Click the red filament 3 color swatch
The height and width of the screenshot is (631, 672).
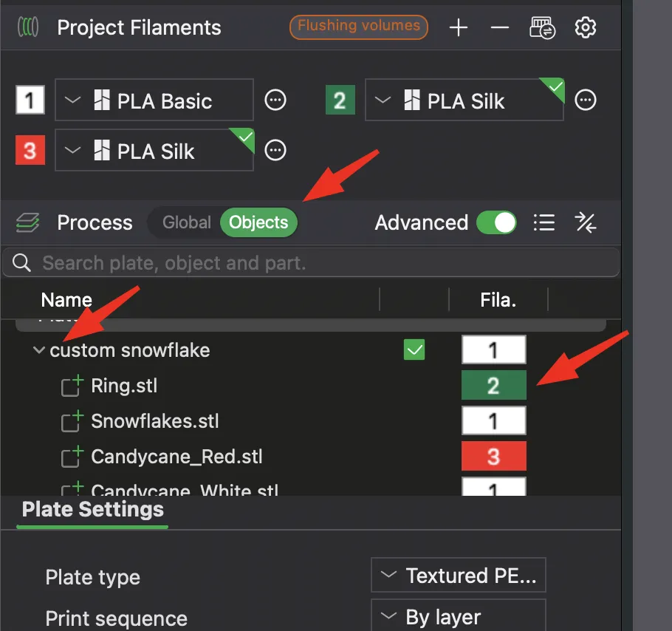coord(30,151)
